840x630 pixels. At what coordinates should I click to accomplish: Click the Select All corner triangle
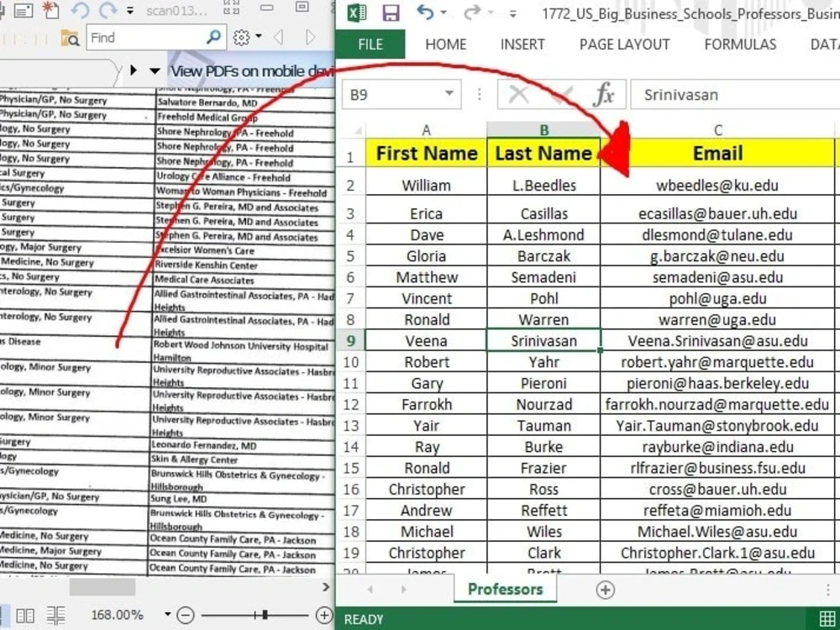[356, 130]
